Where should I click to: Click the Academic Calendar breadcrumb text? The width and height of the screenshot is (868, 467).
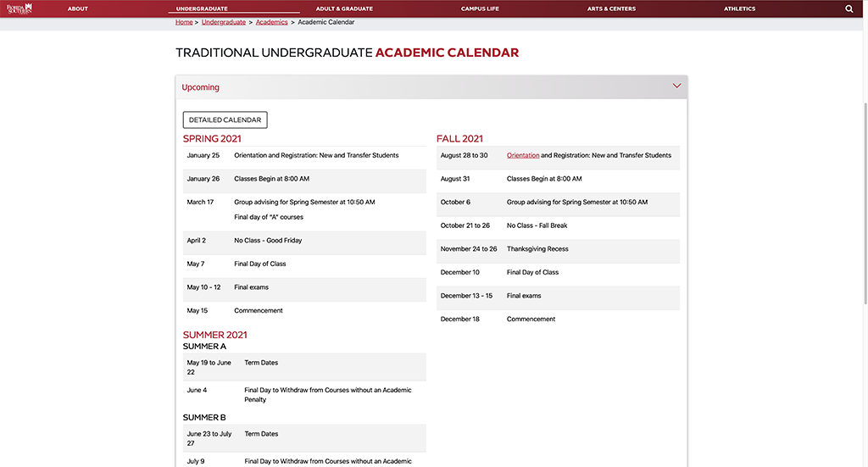(x=326, y=22)
